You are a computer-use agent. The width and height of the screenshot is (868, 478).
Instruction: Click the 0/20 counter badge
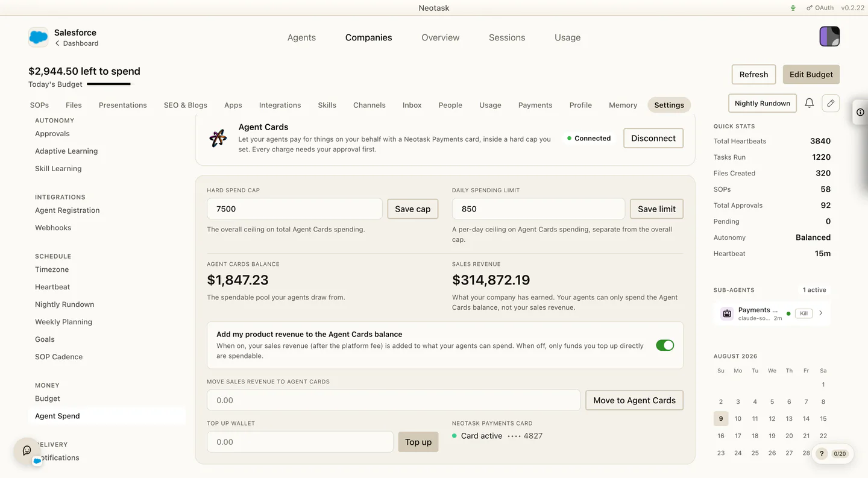tap(840, 454)
